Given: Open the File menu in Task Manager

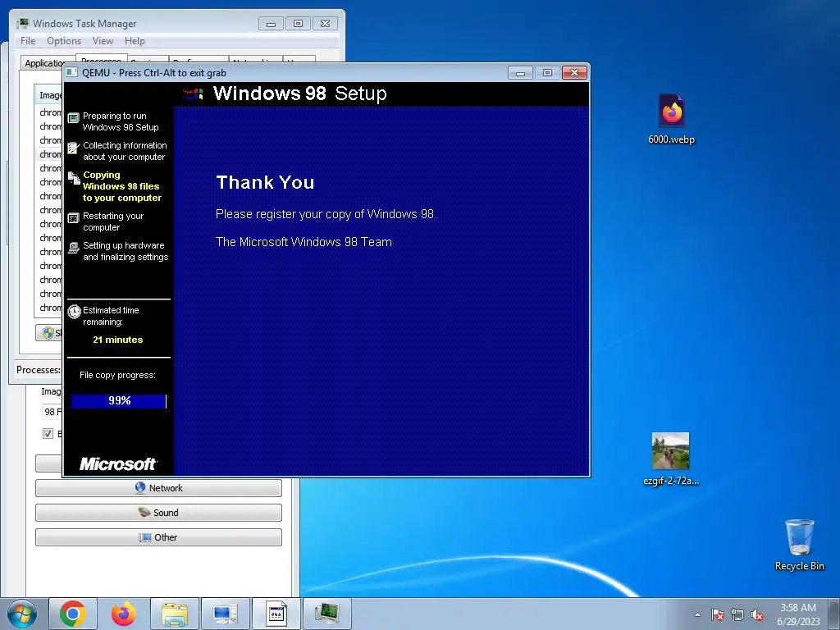Looking at the screenshot, I should click(x=28, y=41).
